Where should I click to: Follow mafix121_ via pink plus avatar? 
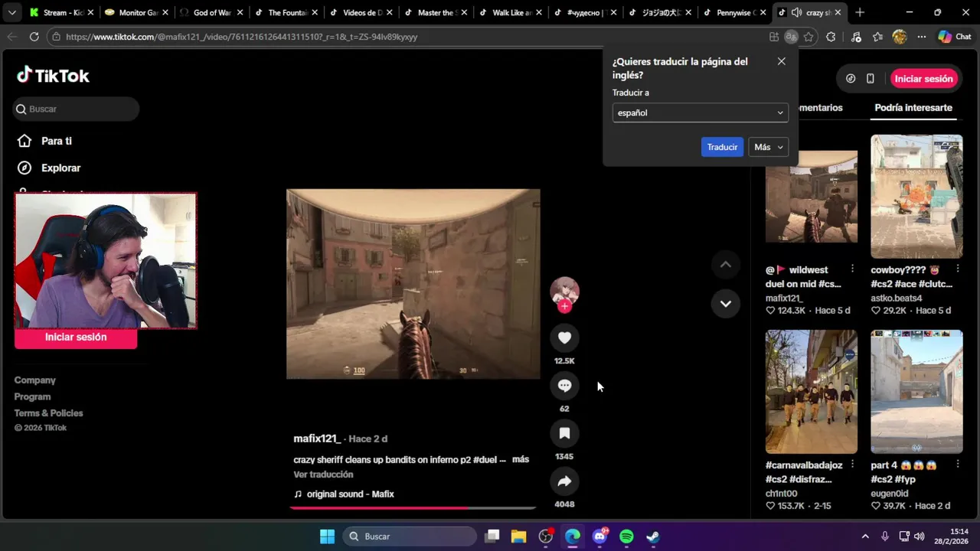pos(564,306)
